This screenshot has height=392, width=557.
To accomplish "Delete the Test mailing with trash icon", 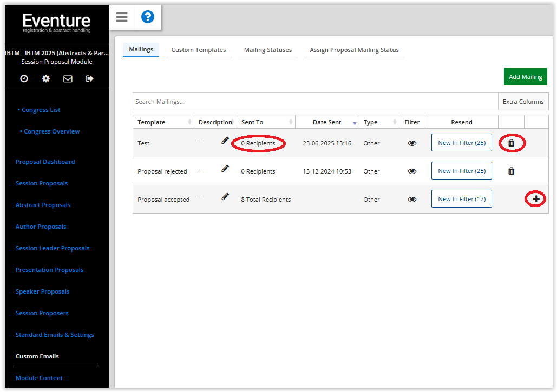I will coord(511,143).
